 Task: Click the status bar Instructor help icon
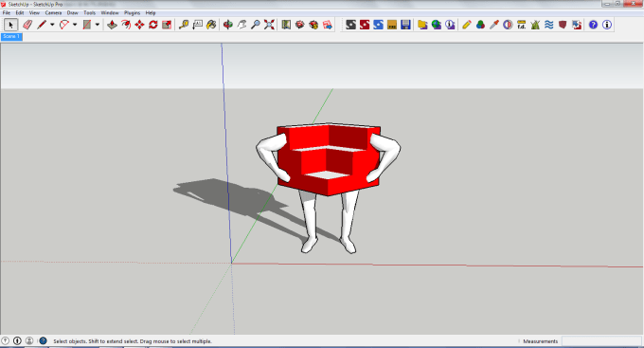pos(43,340)
